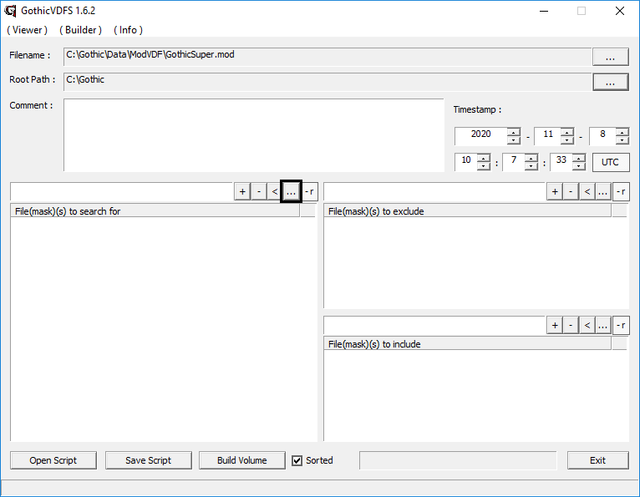
Task: Remove mask from exclude list with minus
Action: click(571, 191)
